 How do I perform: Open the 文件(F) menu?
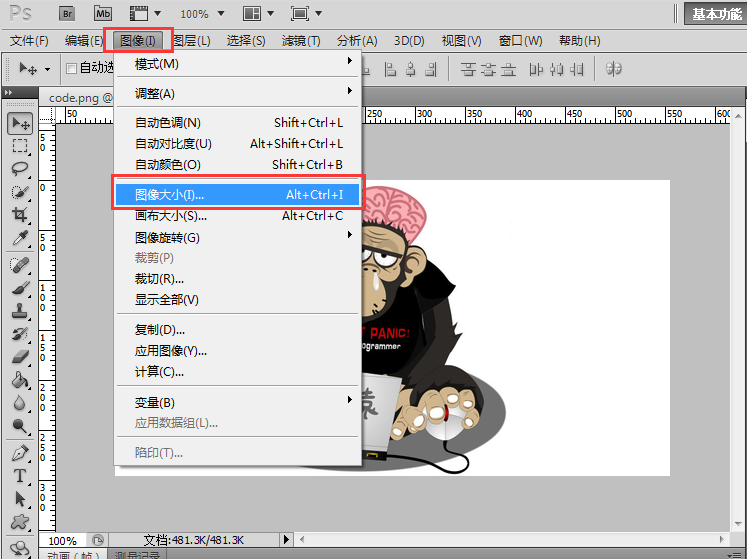tap(29, 41)
